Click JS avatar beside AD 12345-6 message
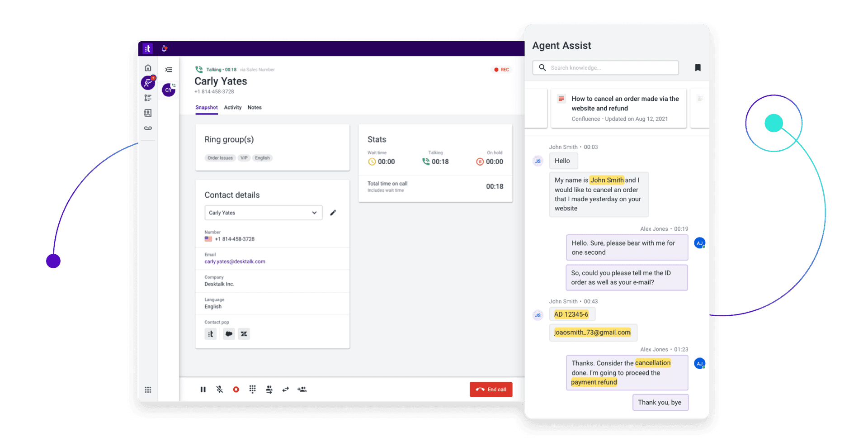This screenshot has width=868, height=442. click(x=538, y=315)
